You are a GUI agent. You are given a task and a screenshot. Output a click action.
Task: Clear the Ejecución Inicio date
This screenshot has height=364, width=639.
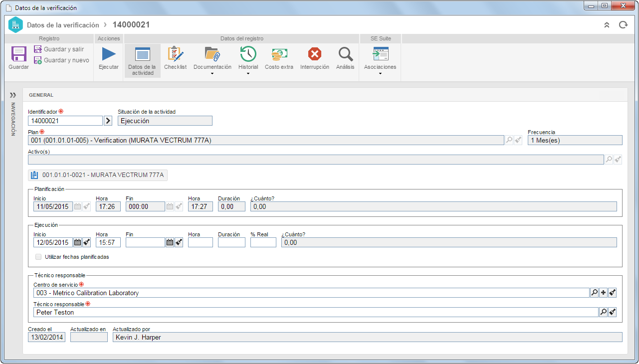pos(86,242)
